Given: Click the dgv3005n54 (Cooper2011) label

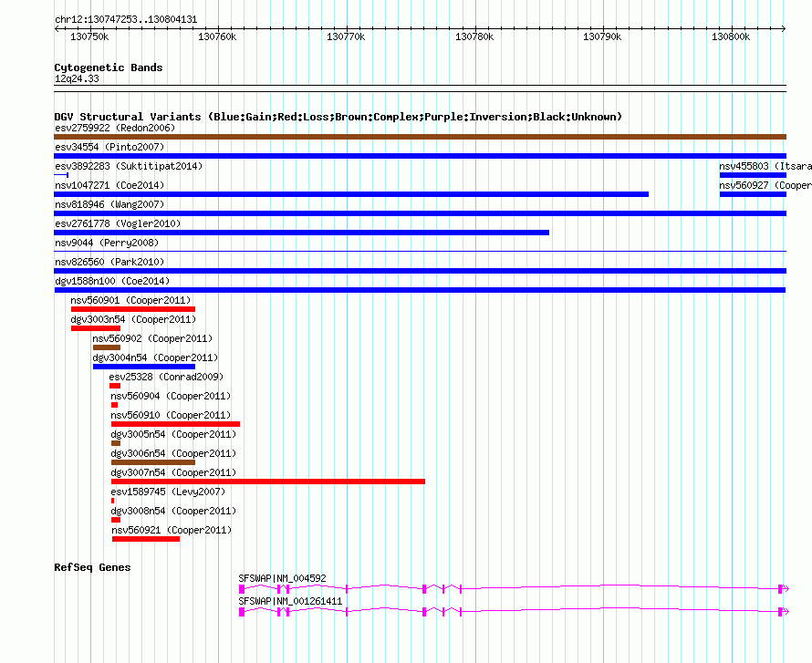Looking at the screenshot, I should point(173,434).
